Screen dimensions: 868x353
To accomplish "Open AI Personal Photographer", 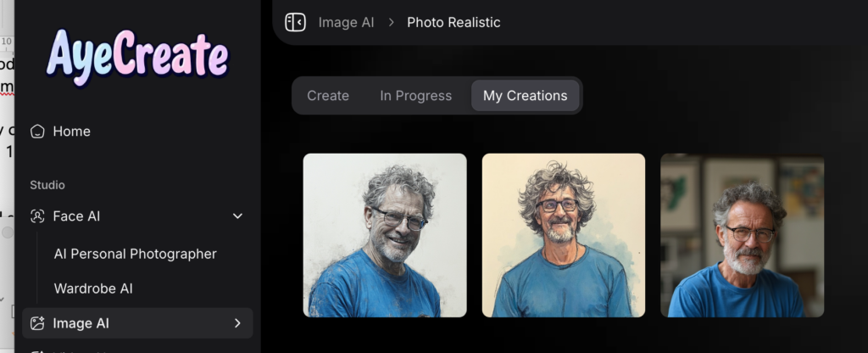I will coord(135,254).
